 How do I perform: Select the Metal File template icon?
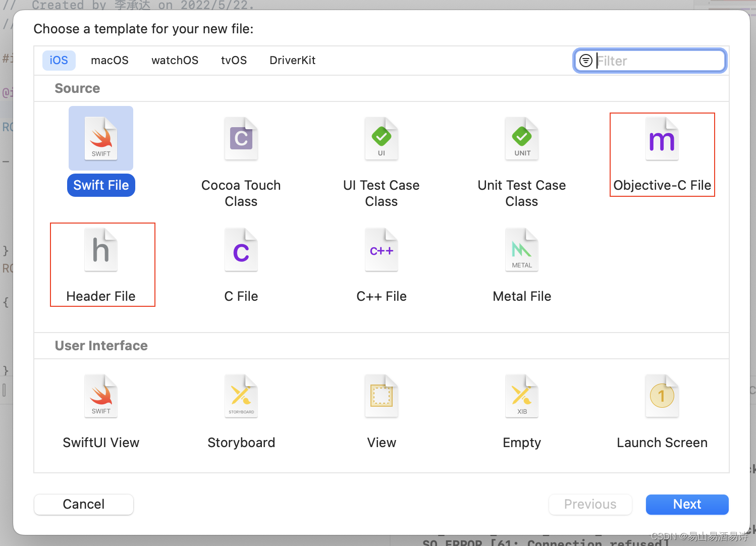coord(522,250)
